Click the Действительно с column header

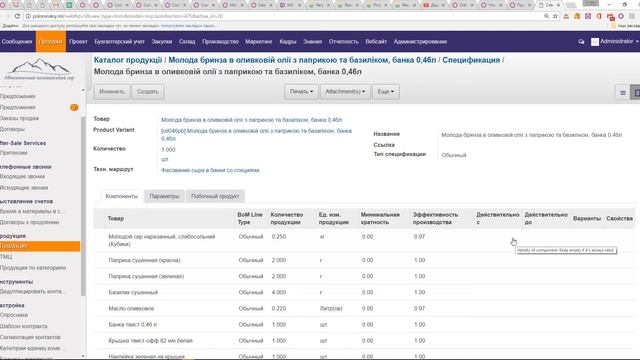pyautogui.click(x=498, y=218)
